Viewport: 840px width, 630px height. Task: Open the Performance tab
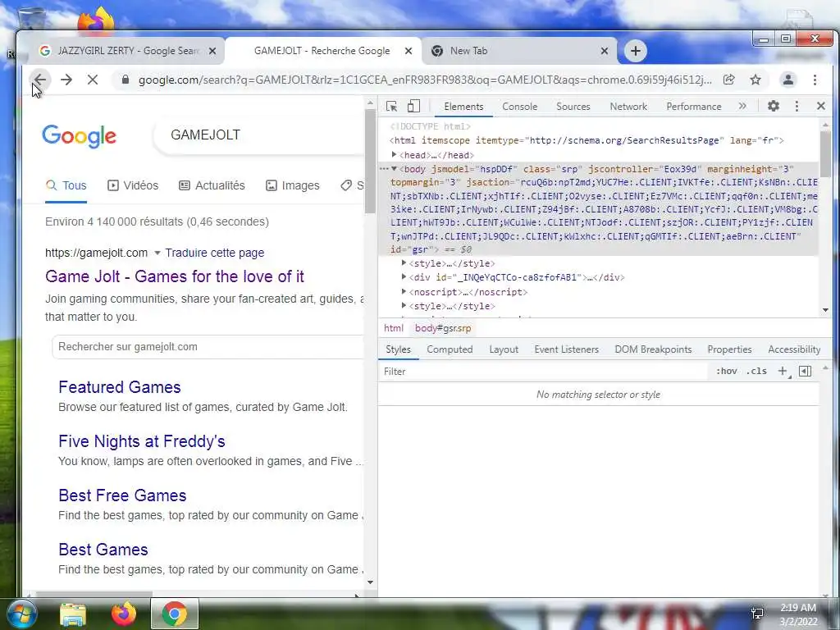pos(694,107)
